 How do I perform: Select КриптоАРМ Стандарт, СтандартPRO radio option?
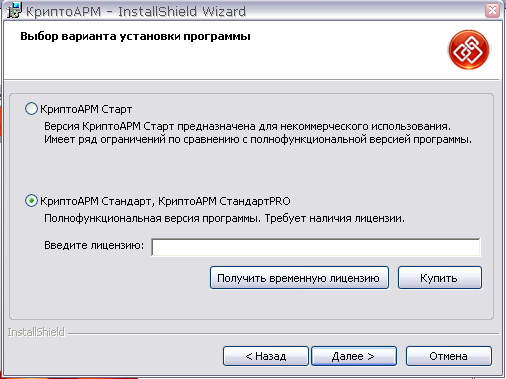click(x=31, y=201)
